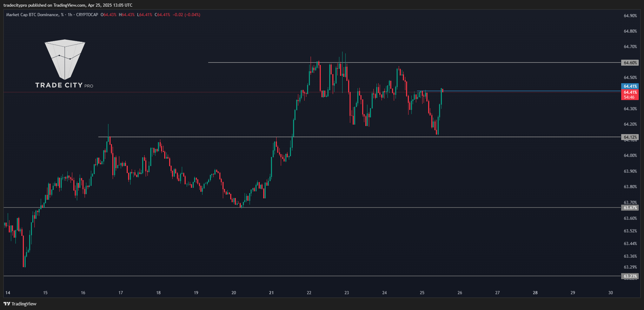
Task: Click the high value 'H64.43%' in the legend
Action: (x=127, y=15)
